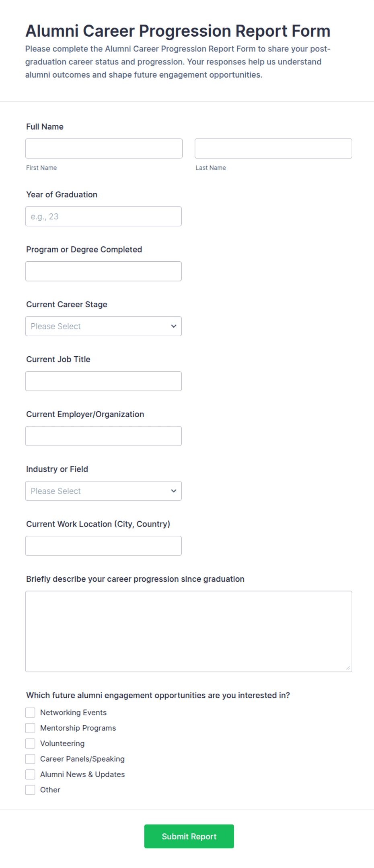Select the Current Employer/Organization field
The width and height of the screenshot is (374, 868).
pos(103,436)
